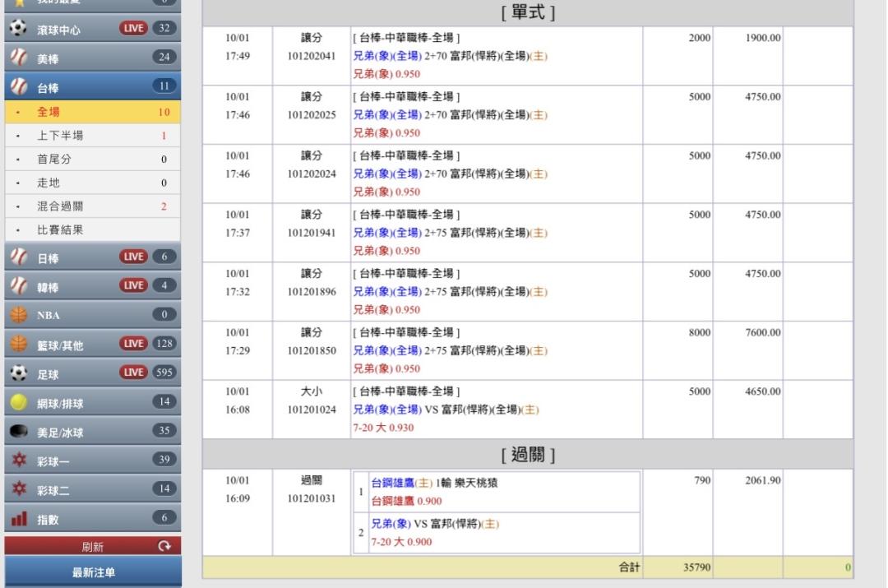Viewport: 888px width, 588px height.
Task: Click the refresh arrow icon on 刷新
Action: pyautogui.click(x=164, y=546)
